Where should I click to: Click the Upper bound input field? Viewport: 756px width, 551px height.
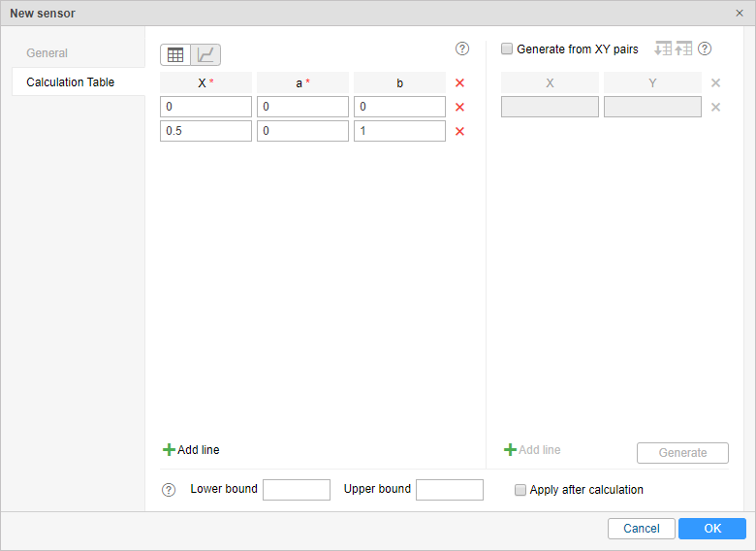(450, 490)
